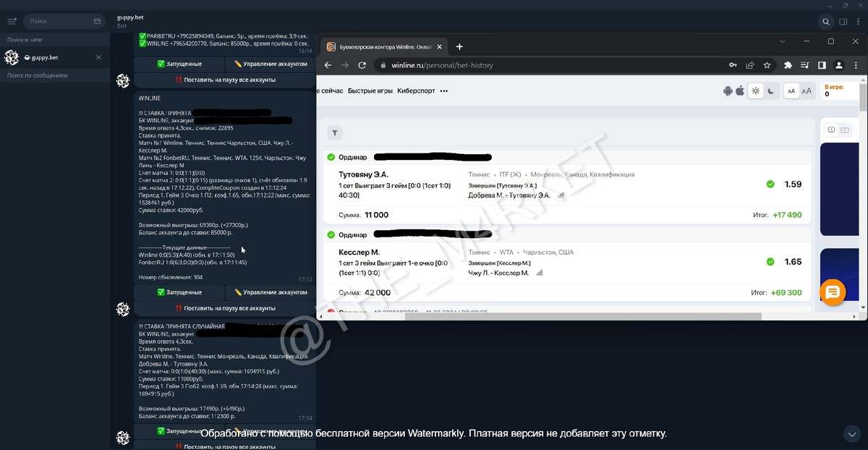The width and height of the screenshot is (868, 450).
Task: Click the bot avatar beside the 17:12 message
Action: (x=123, y=309)
